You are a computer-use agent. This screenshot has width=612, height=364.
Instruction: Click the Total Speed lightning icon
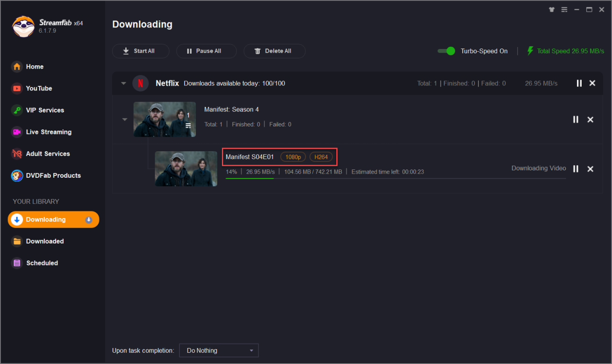point(530,51)
